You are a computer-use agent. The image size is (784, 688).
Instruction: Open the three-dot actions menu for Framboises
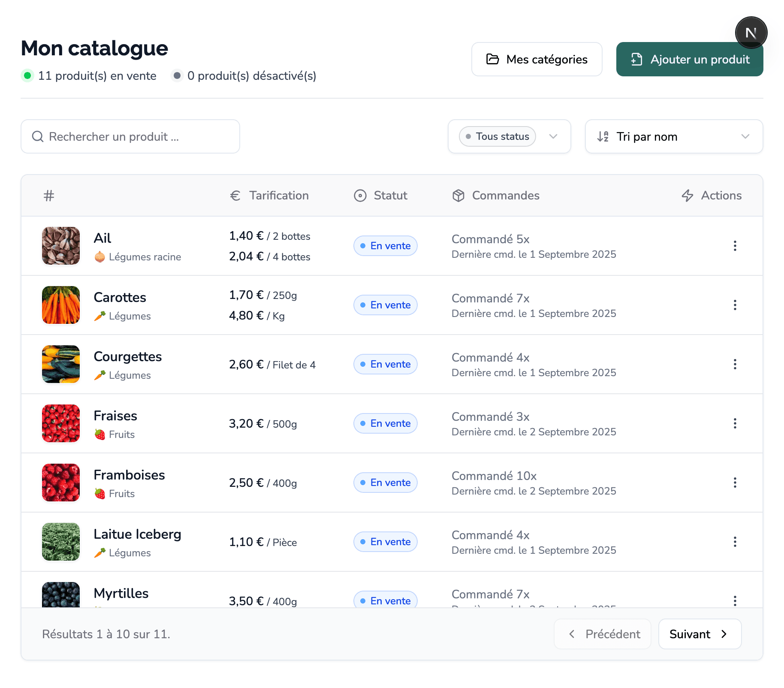coord(735,483)
